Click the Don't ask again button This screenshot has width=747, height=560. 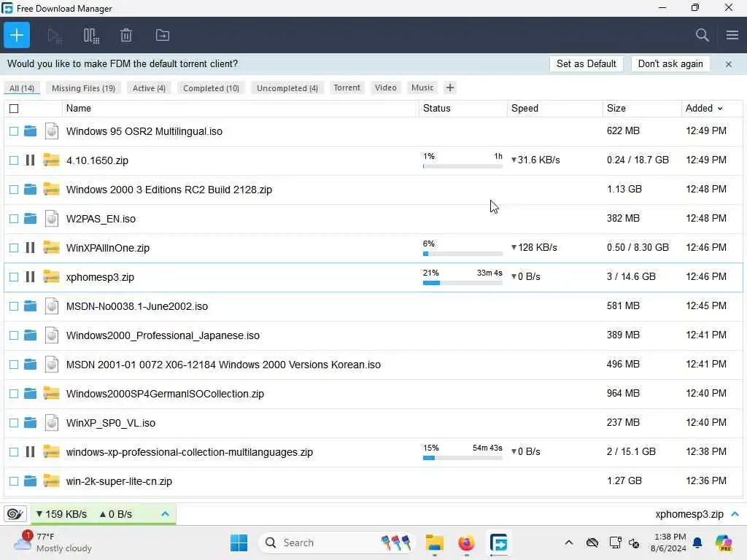[x=670, y=64]
